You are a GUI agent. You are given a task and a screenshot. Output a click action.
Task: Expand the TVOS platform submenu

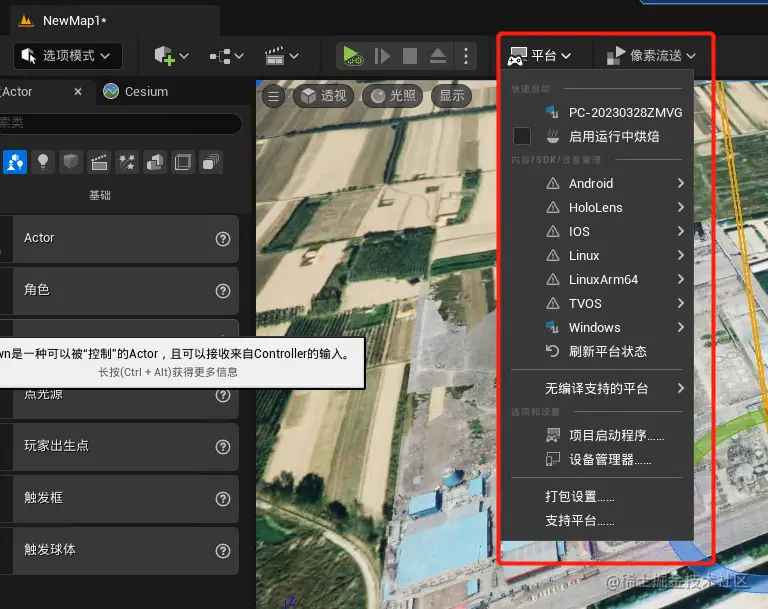[597, 303]
